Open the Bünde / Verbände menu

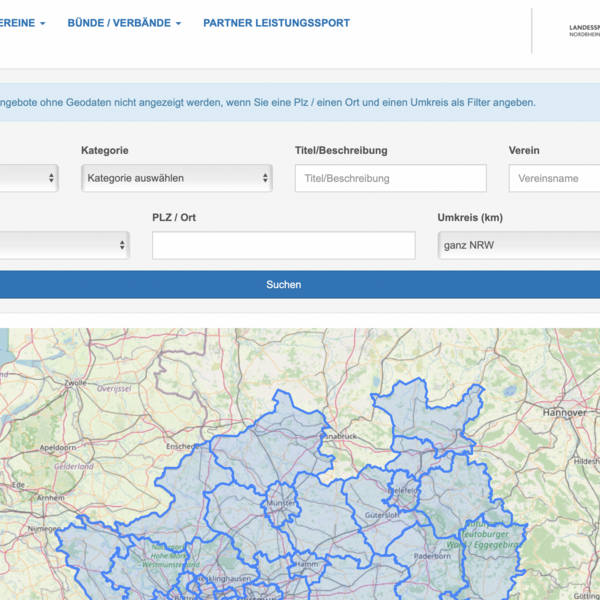(x=124, y=23)
